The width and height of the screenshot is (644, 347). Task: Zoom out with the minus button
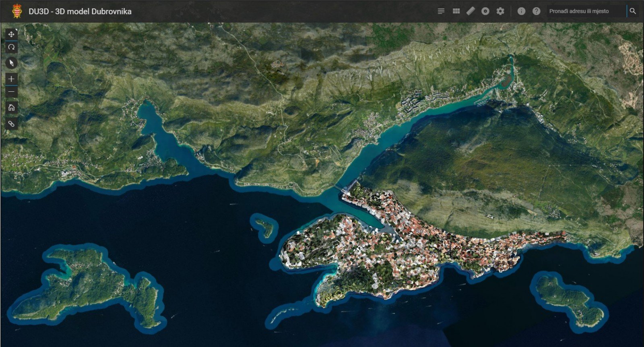tap(11, 92)
